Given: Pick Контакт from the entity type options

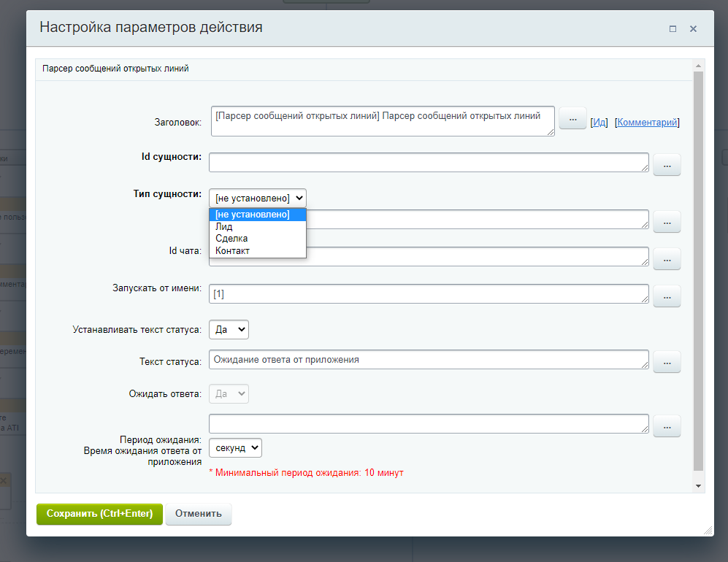Looking at the screenshot, I should (x=232, y=251).
